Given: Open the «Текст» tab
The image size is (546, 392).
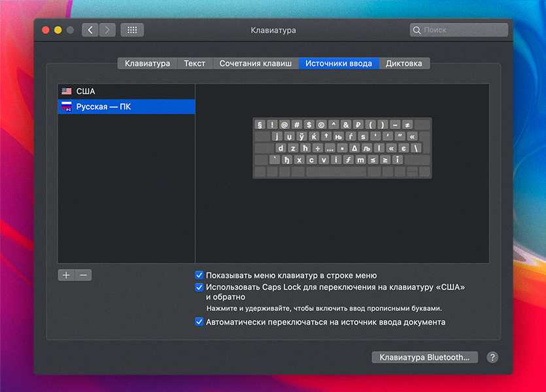Looking at the screenshot, I should point(194,63).
